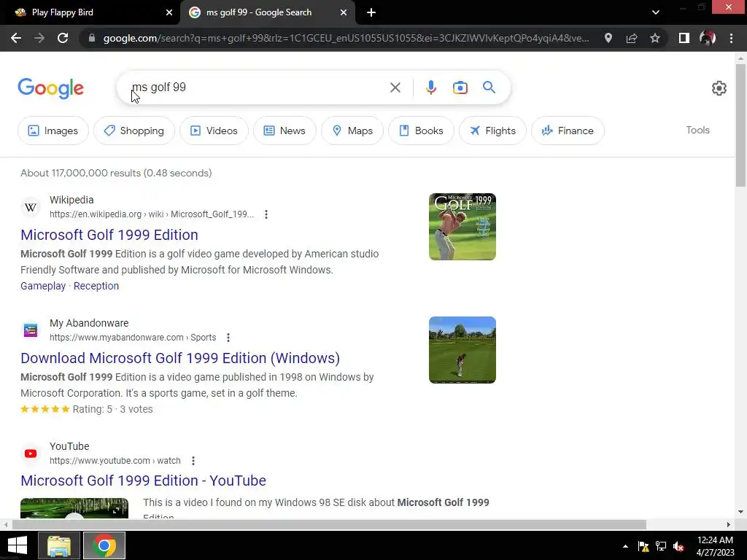This screenshot has height=560, width=747.
Task: Open Microsoft Golf 1999 Edition Wikipedia link
Action: click(x=109, y=235)
